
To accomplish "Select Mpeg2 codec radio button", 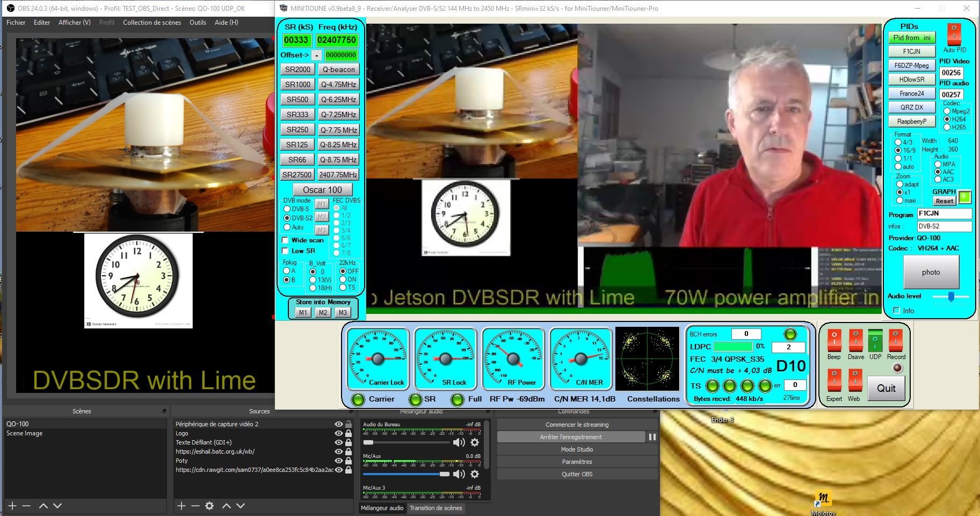I will (x=947, y=111).
